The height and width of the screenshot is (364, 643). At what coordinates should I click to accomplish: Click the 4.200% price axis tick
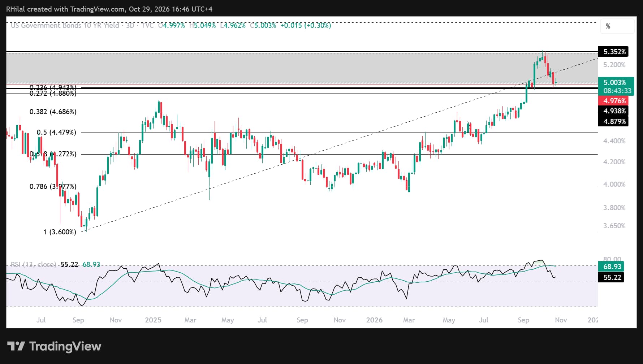pos(614,162)
